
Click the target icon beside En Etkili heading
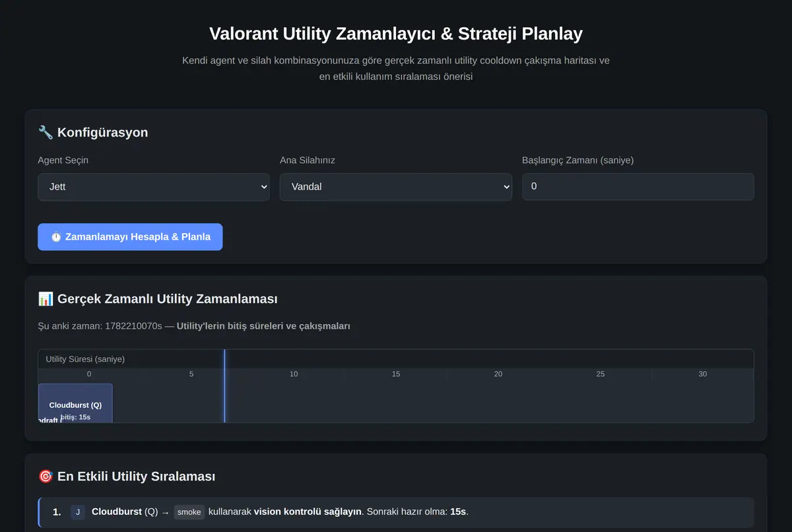(46, 477)
